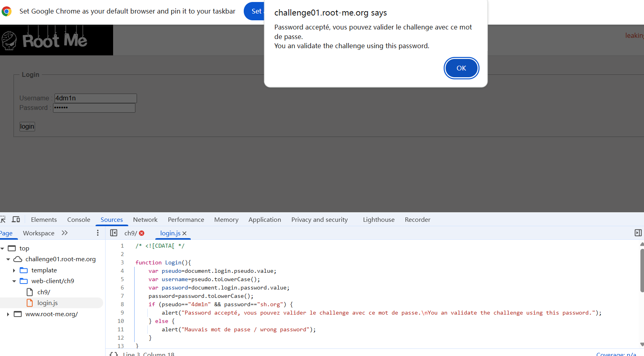Viewport: 644px width, 356px height.
Task: Click the cloud icon for challenge01 domain
Action: pos(18,259)
